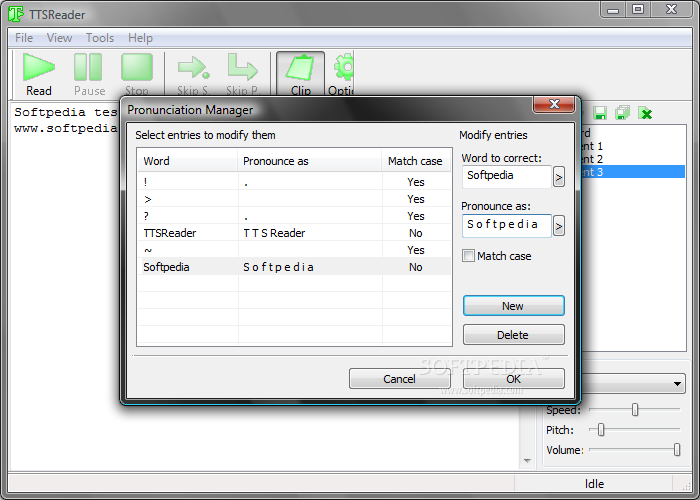Select document ending "nt 1" in list
The height and width of the screenshot is (500, 700).
633,146
